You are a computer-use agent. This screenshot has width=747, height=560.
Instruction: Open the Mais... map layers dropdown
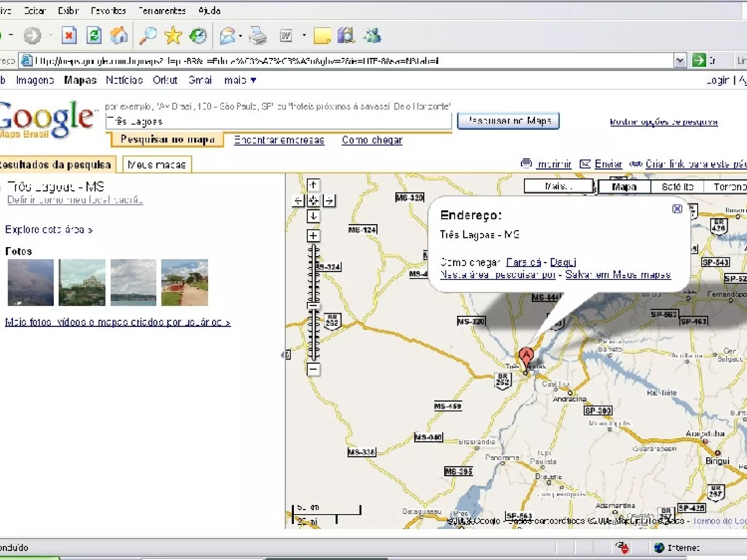tap(558, 186)
